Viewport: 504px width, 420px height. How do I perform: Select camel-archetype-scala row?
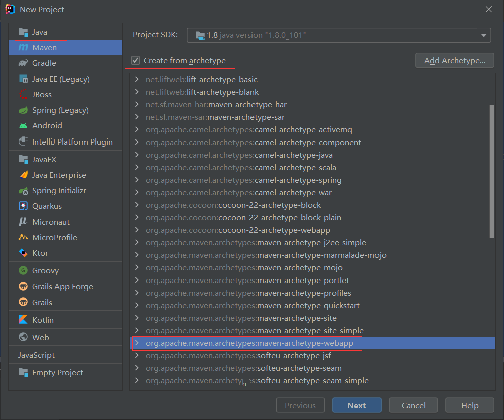(312, 168)
